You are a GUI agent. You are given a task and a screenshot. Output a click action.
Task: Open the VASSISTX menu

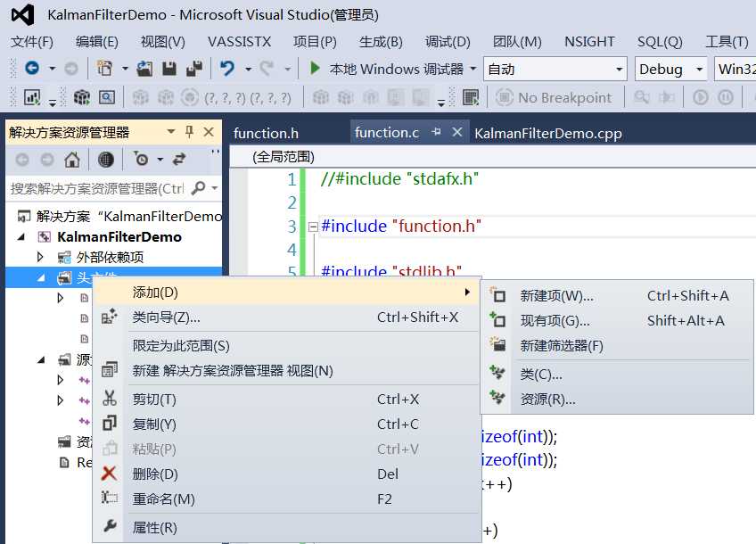(240, 42)
